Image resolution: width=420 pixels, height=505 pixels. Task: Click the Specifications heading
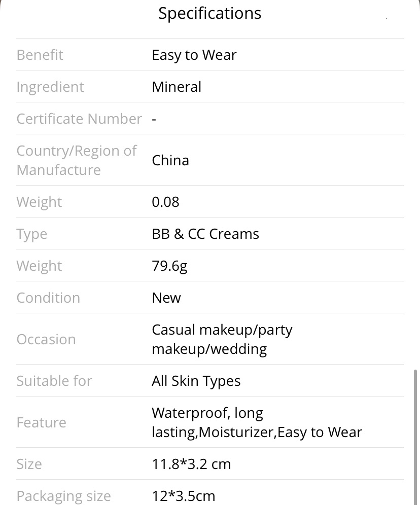coord(209,14)
